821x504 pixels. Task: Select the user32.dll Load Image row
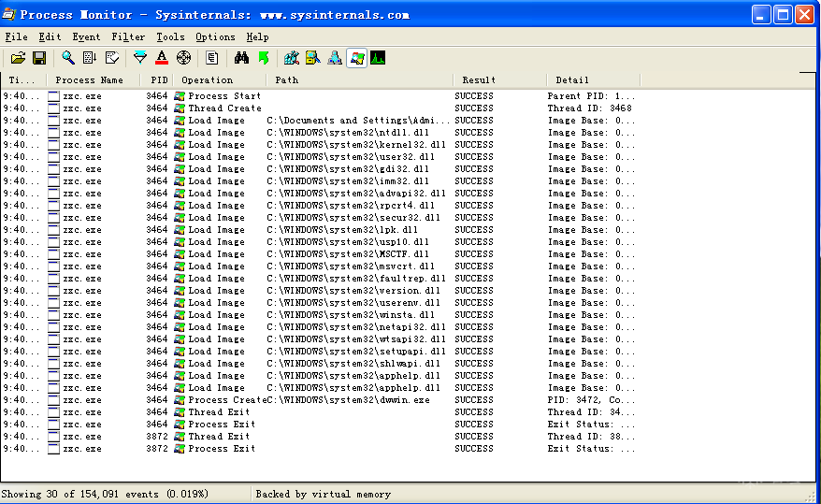320,157
